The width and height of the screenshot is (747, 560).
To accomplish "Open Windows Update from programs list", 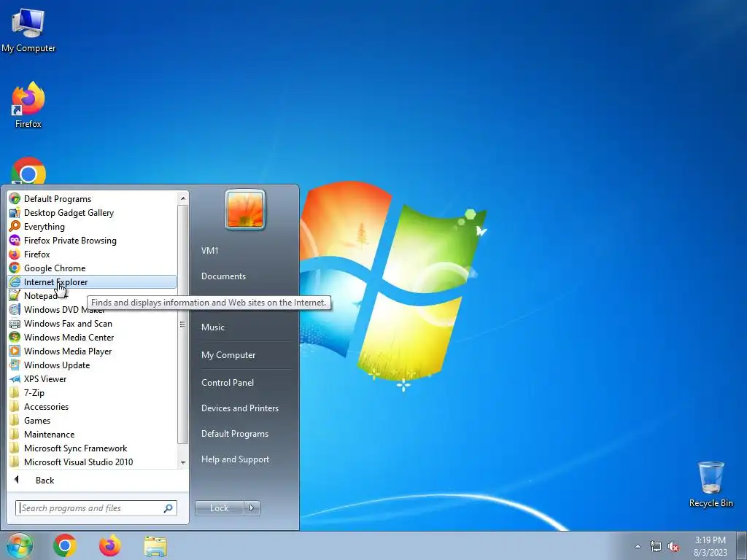I will point(92,365).
